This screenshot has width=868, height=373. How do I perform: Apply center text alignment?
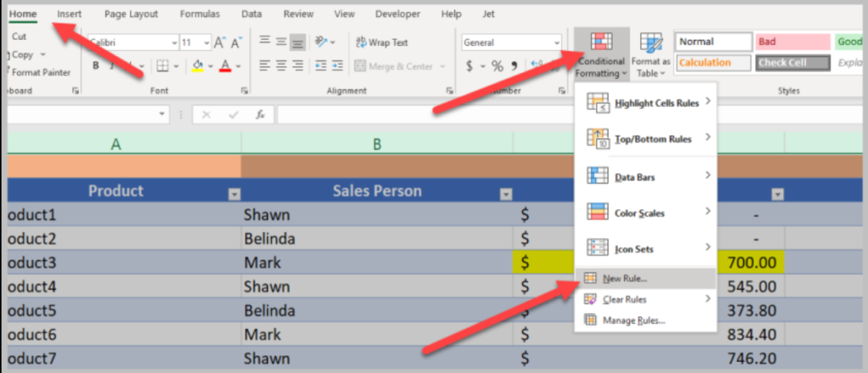[x=281, y=66]
